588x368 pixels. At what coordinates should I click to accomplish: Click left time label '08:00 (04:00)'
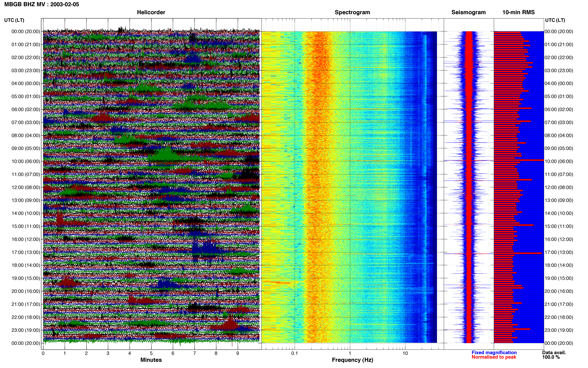pyautogui.click(x=26, y=135)
